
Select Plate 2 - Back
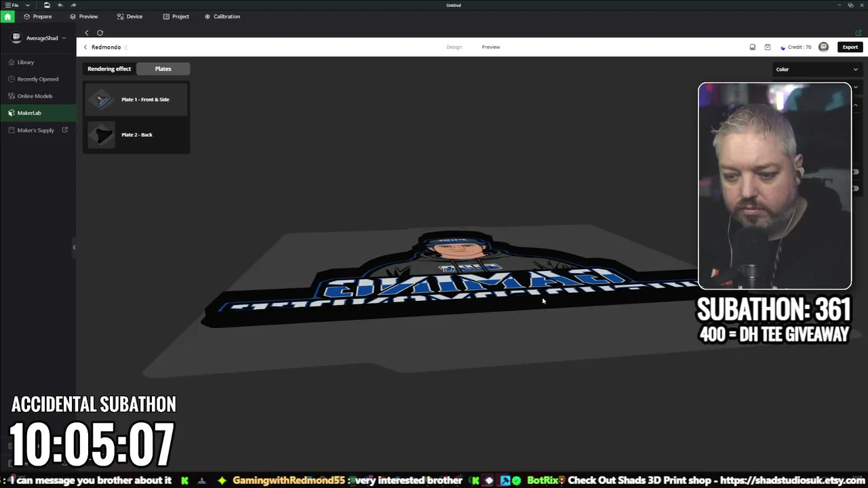(136, 135)
